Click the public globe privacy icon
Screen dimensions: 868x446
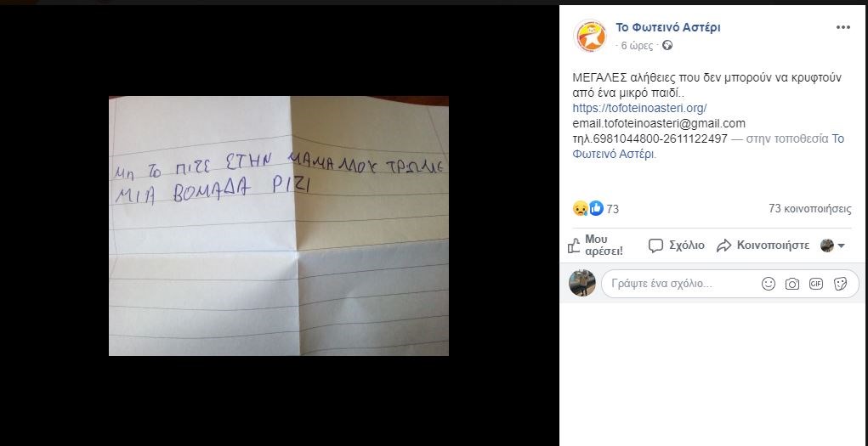667,45
